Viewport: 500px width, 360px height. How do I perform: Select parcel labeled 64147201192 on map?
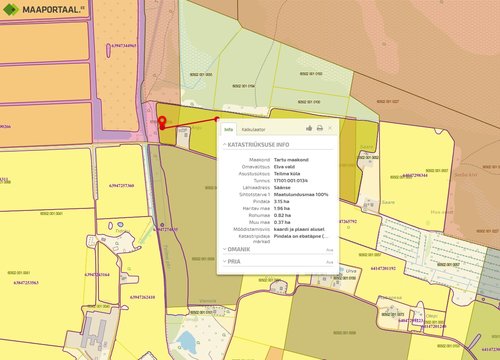click(383, 268)
